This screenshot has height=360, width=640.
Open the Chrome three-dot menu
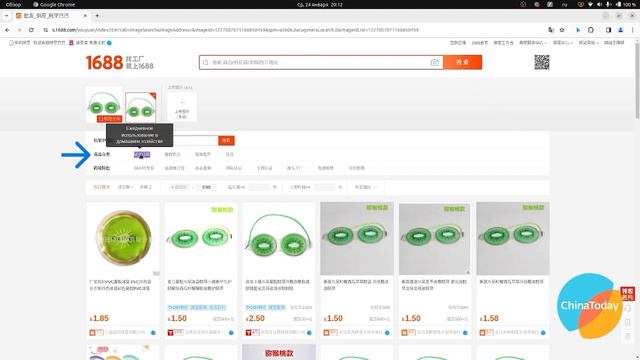[633, 30]
